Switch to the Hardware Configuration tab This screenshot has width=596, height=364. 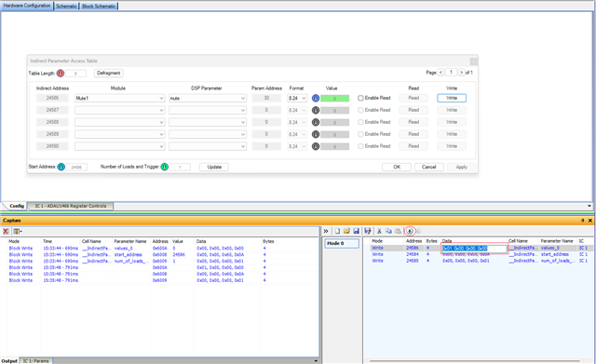(27, 6)
